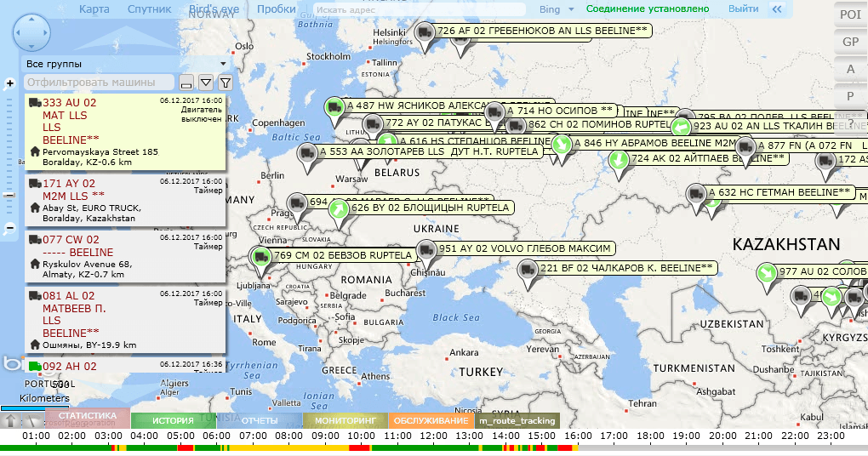Zoom in with the plus magnifier
The height and width of the screenshot is (456, 868).
pos(9,83)
